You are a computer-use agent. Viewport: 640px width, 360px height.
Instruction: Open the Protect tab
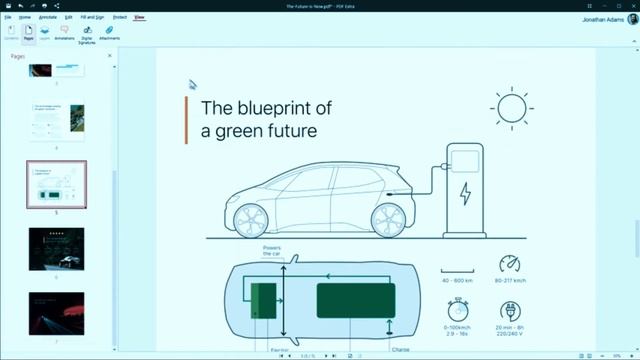pyautogui.click(x=120, y=17)
